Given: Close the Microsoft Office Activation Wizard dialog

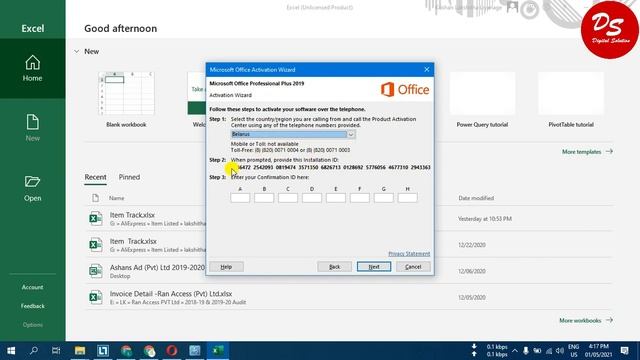Looking at the screenshot, I should point(427,69).
